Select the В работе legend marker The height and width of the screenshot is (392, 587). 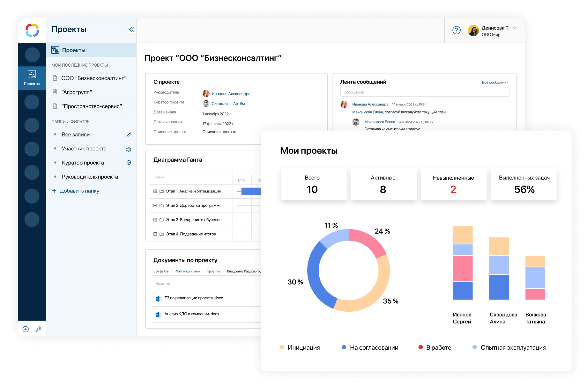[420, 347]
